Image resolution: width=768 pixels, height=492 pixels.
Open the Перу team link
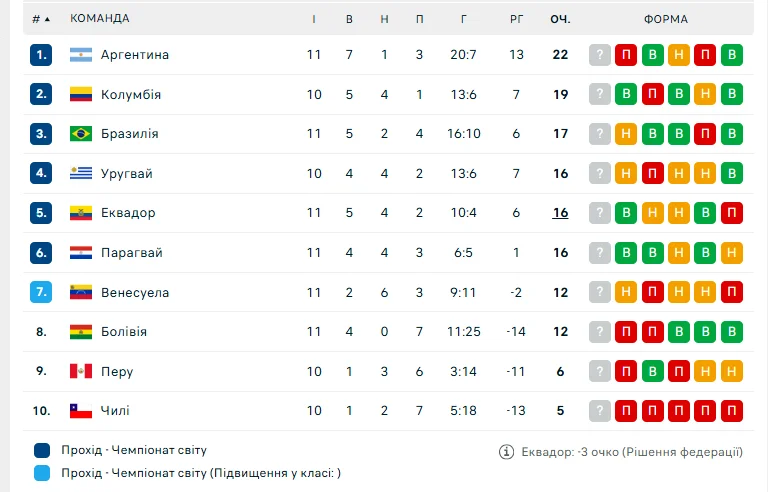pyautogui.click(x=117, y=372)
